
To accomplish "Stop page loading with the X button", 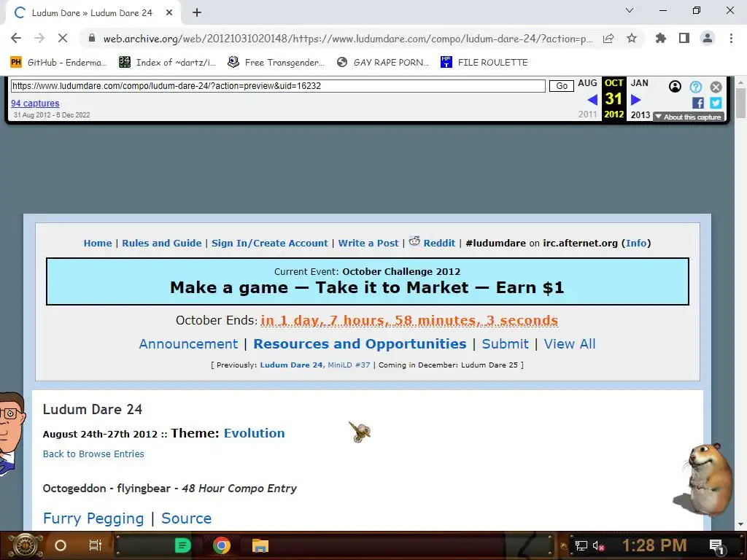I will (63, 38).
